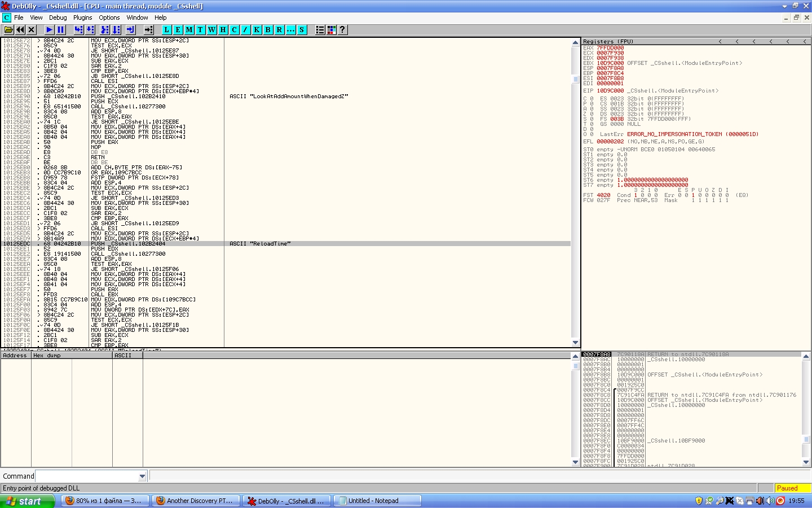Show Windows with W button
The height and width of the screenshot is (508, 812).
(x=212, y=29)
